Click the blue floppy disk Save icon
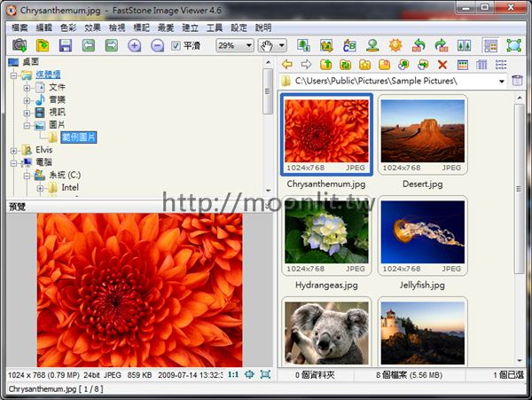Image resolution: width=532 pixels, height=400 pixels. tap(66, 45)
